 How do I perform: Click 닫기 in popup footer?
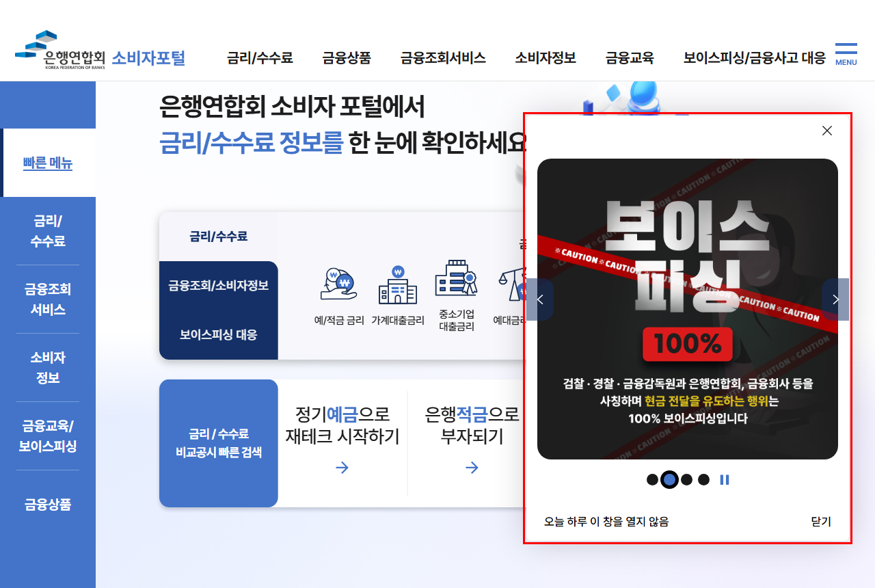coord(821,522)
